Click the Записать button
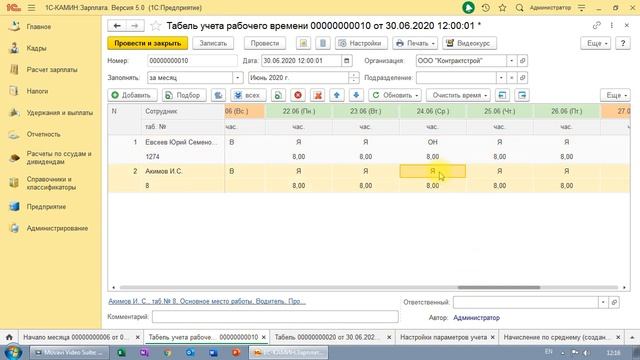 (x=213, y=43)
